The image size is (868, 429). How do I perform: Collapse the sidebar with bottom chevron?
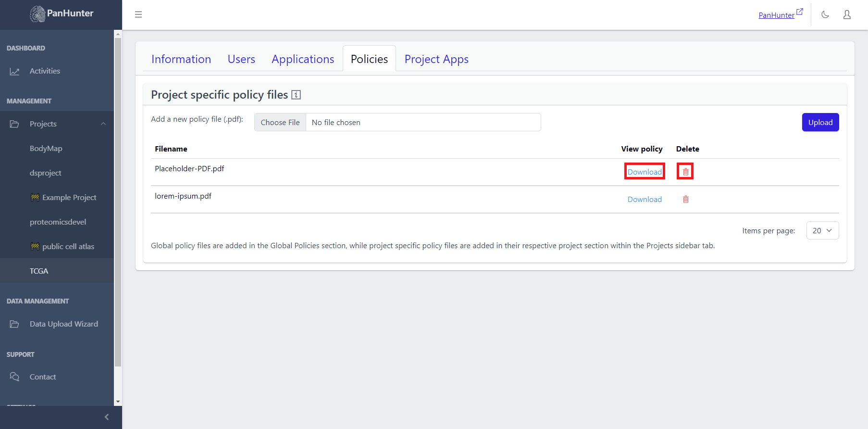(107, 417)
